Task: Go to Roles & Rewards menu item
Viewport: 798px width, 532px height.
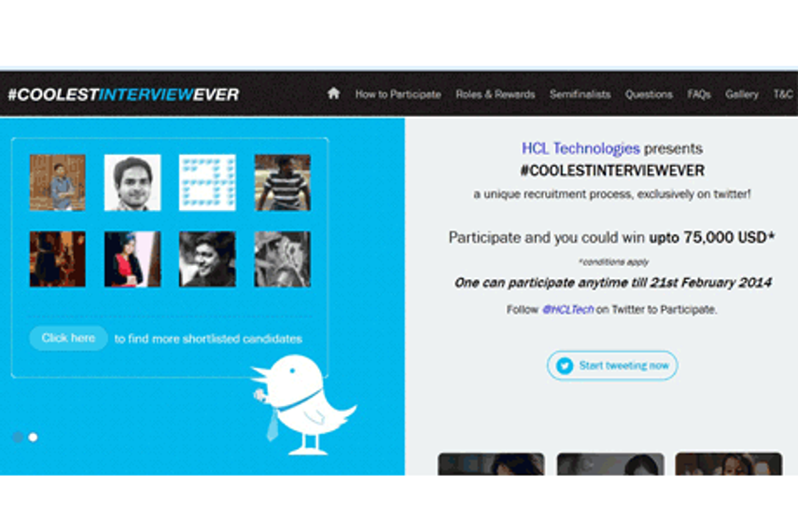Action: point(496,94)
